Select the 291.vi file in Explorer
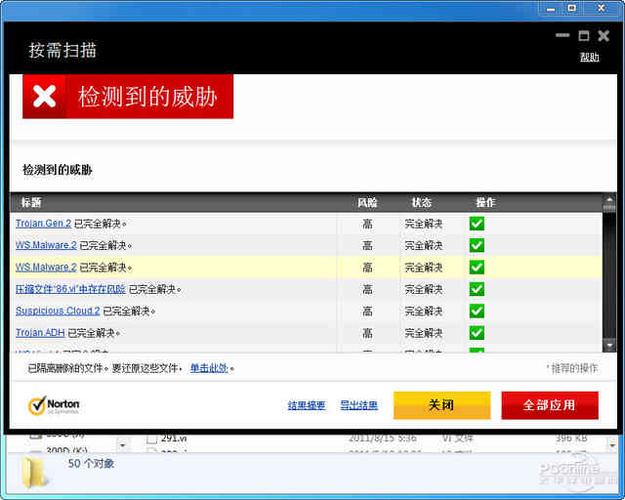625x500 pixels. pos(174,438)
